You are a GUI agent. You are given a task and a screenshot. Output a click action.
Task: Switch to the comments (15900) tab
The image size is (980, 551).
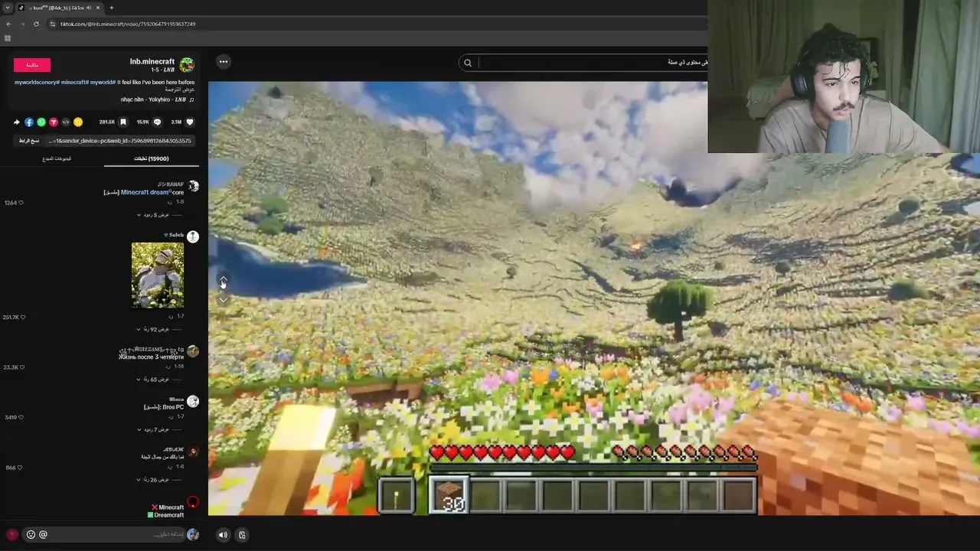pos(151,158)
